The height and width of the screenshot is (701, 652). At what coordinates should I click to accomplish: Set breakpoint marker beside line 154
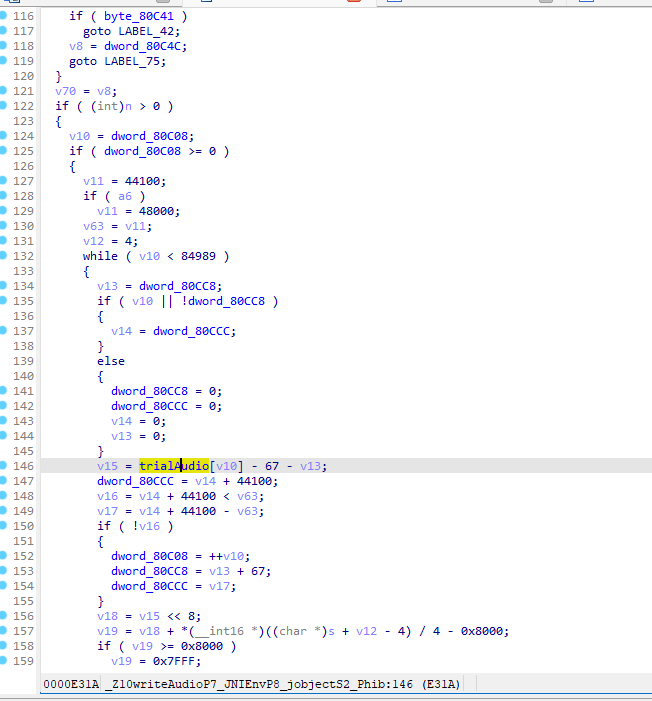[3, 585]
